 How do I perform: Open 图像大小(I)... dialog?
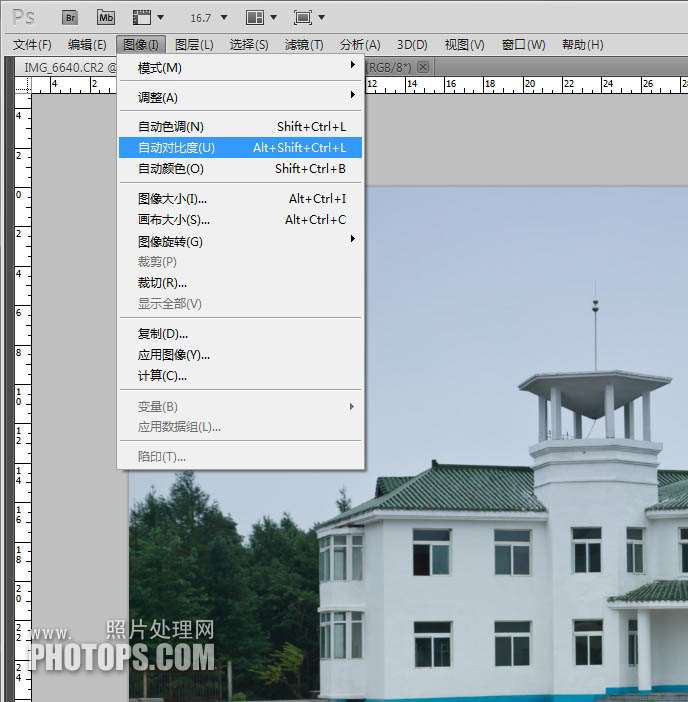(x=240, y=199)
